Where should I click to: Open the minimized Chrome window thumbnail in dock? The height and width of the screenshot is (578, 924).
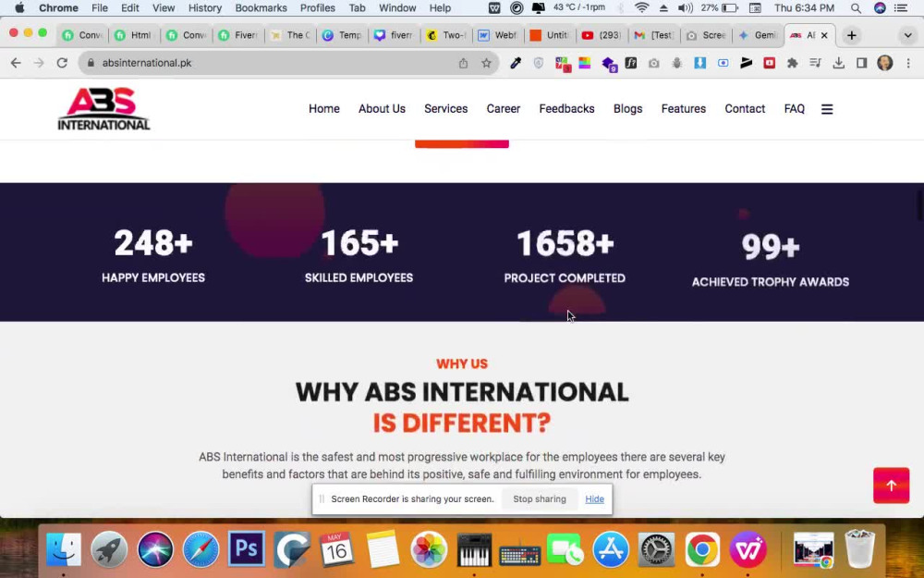pyautogui.click(x=813, y=549)
